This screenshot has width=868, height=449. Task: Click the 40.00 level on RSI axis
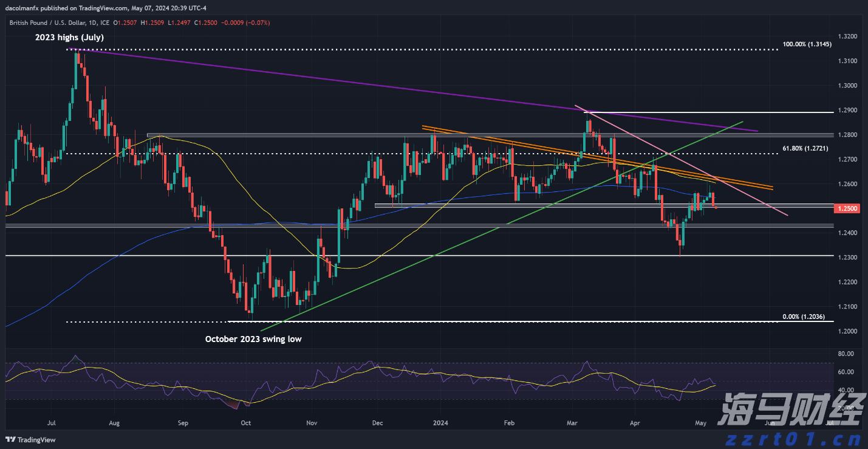[x=846, y=390]
